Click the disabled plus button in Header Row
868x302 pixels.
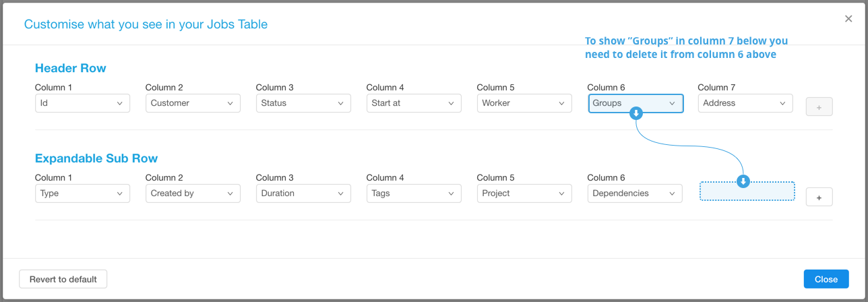point(819,107)
